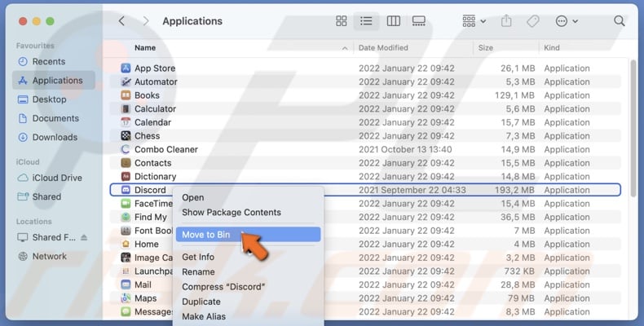Switch to gallery view
This screenshot has height=326, width=644.
418,21
